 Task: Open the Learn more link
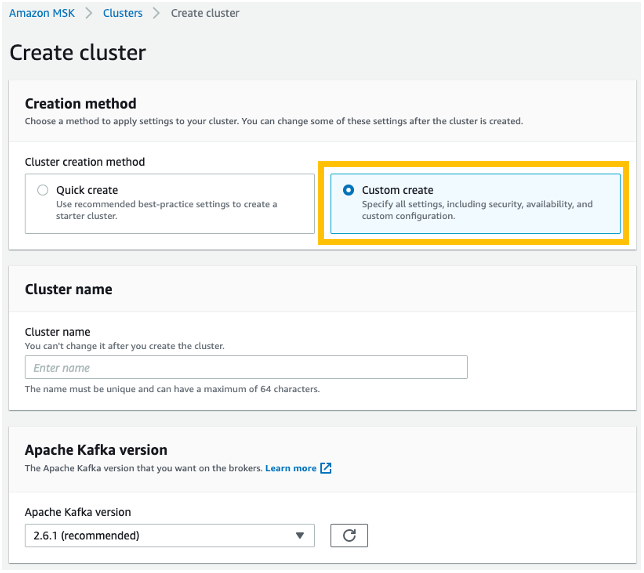[291, 468]
